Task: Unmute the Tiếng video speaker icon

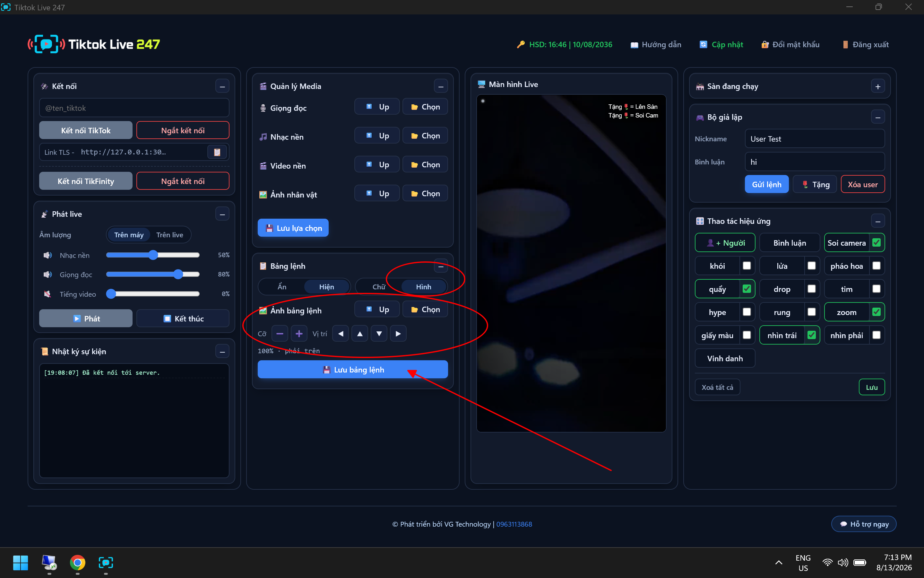Action: [x=48, y=294]
